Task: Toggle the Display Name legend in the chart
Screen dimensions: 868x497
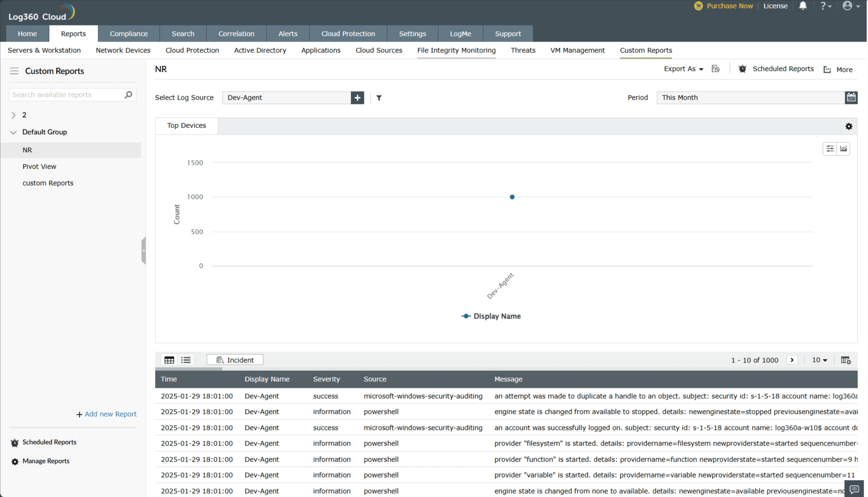Action: [491, 316]
